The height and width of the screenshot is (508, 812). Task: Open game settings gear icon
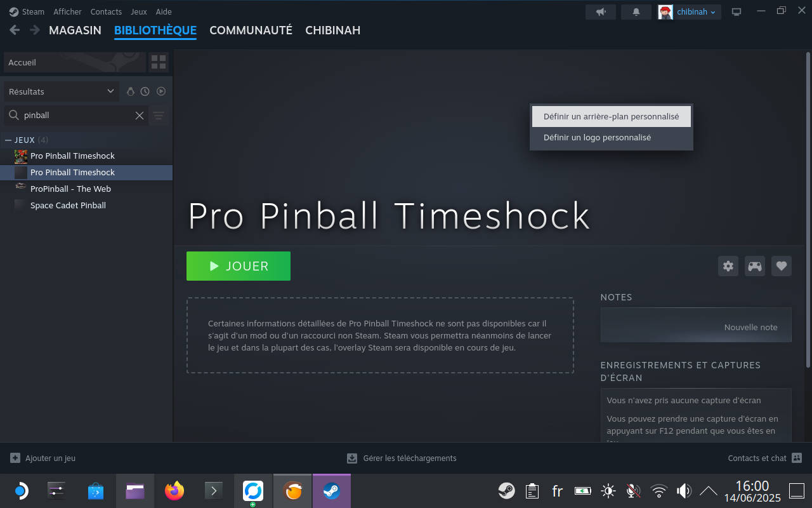click(x=728, y=266)
